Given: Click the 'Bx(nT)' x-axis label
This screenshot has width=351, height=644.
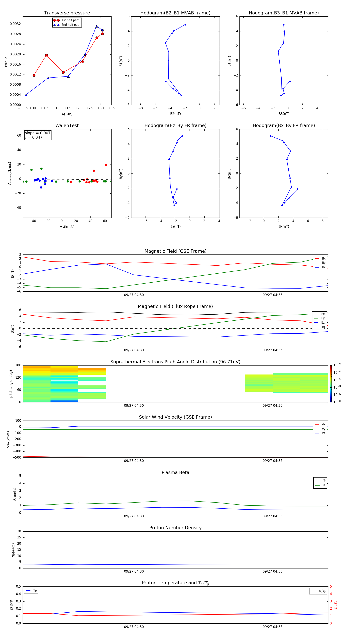Looking at the screenshot, I should tap(284, 227).
